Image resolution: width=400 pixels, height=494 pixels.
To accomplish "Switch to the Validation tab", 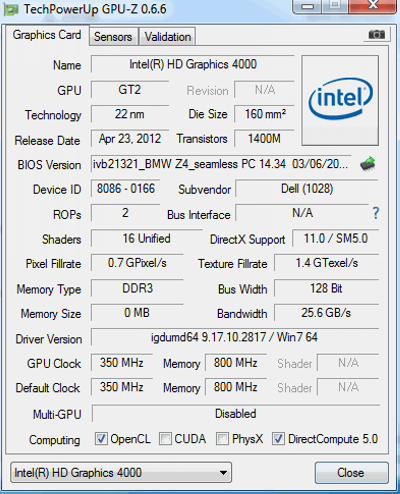I will pos(168,37).
